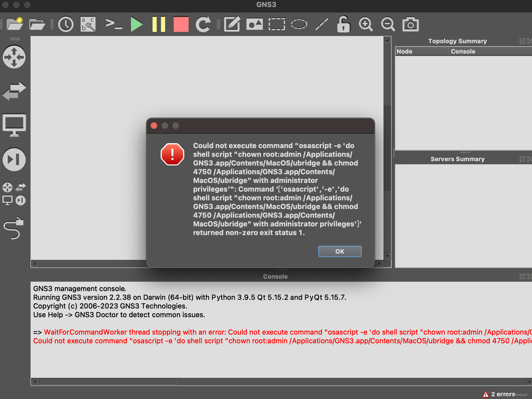Close the error dialog with red button
The width and height of the screenshot is (532, 399).
point(154,126)
